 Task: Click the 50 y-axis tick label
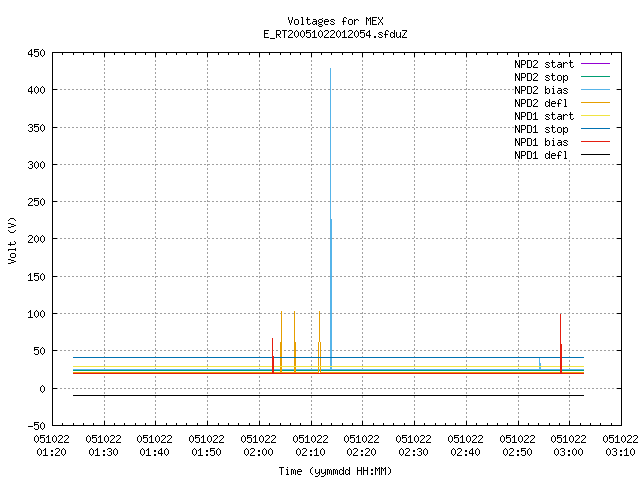[40, 351]
